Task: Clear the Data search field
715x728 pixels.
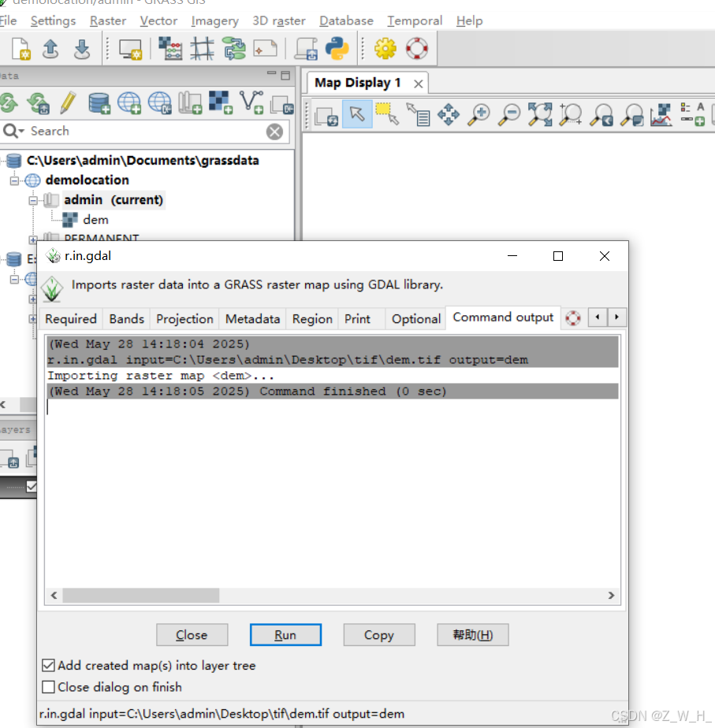Action: point(274,132)
